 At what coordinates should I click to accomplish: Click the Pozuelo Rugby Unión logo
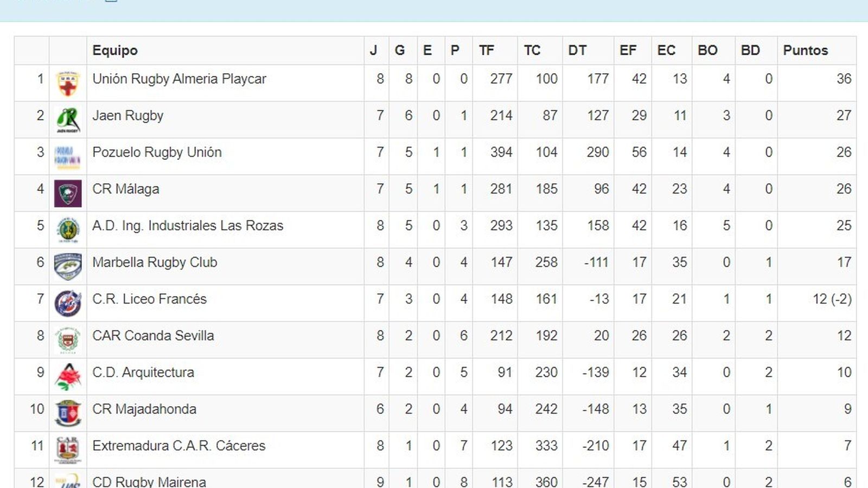(68, 157)
